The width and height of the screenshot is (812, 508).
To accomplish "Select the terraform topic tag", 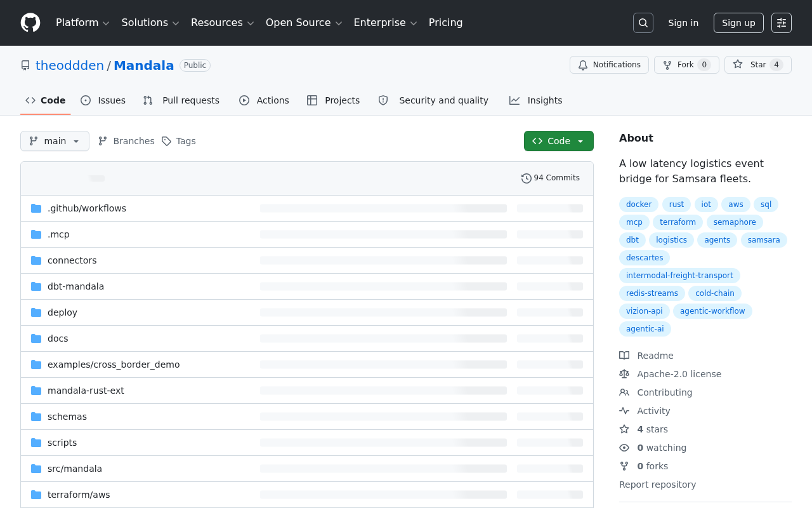I will pos(678,222).
